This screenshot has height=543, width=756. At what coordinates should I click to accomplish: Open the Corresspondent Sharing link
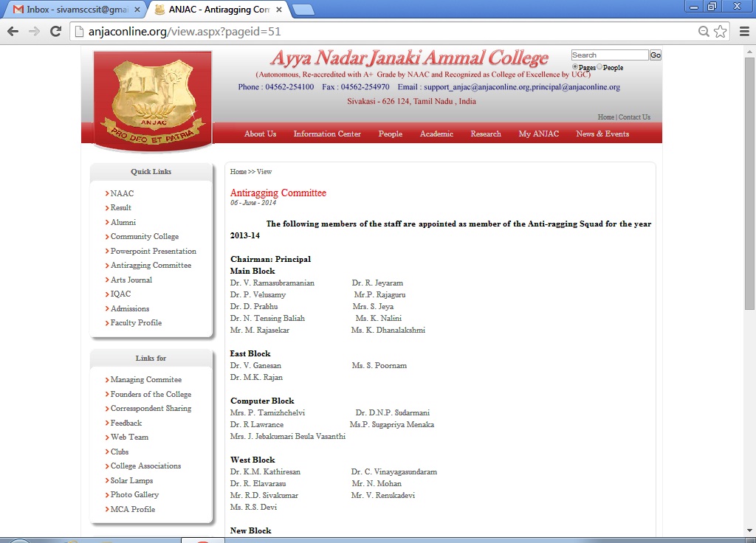click(151, 408)
